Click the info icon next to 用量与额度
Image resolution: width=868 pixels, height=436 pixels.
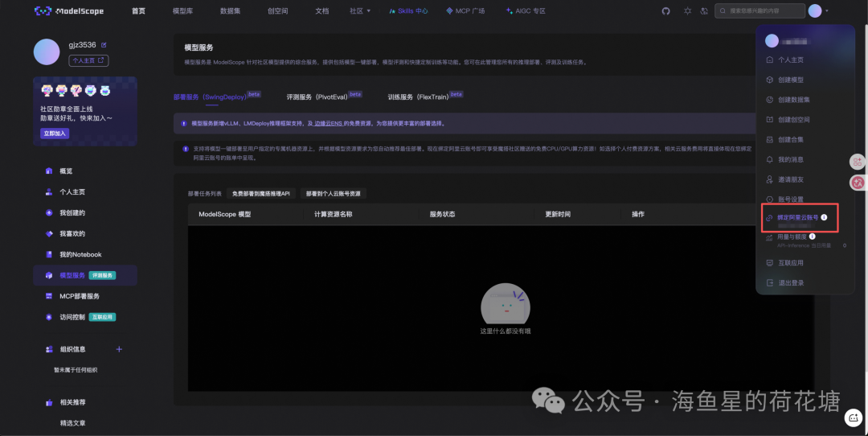[x=812, y=237]
